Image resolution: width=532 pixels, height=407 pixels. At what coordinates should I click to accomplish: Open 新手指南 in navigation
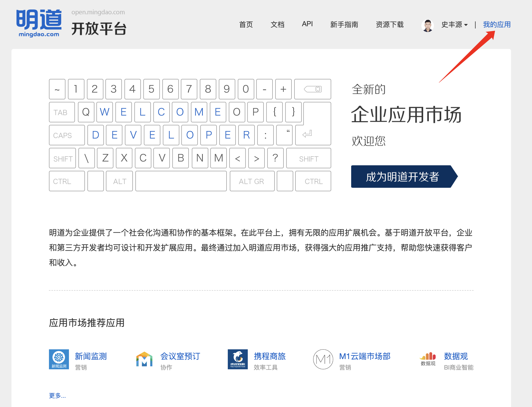344,24
